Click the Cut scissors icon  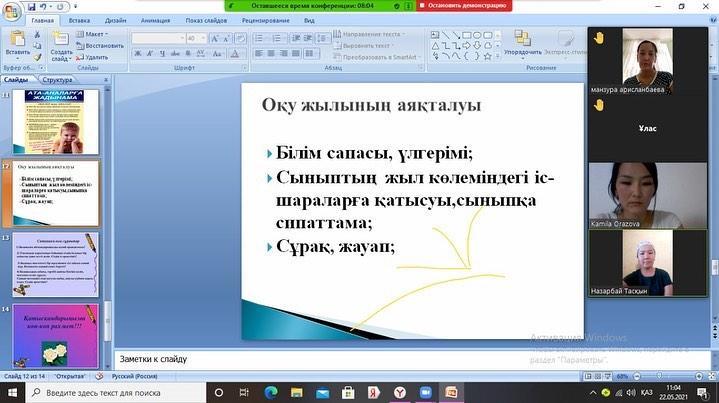(x=38, y=34)
